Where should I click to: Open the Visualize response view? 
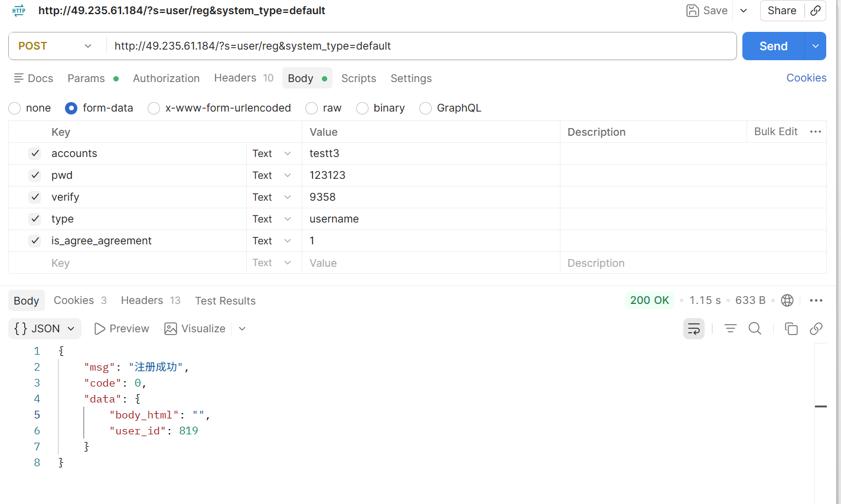click(195, 329)
